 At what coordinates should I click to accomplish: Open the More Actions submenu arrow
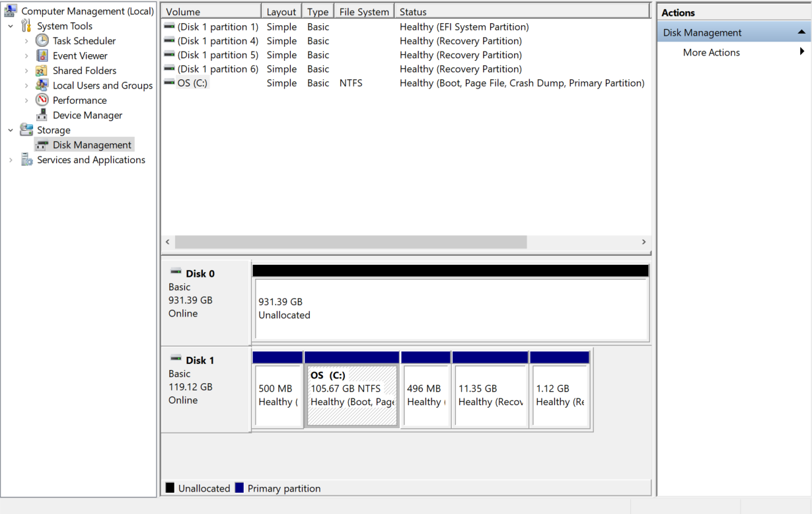[802, 52]
